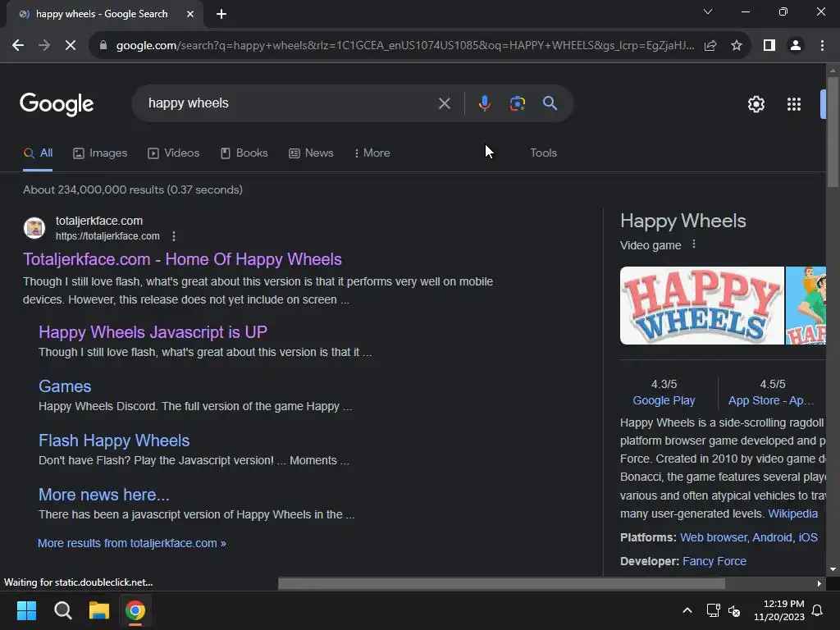Share this page icon in address bar
840x630 pixels.
click(x=710, y=46)
